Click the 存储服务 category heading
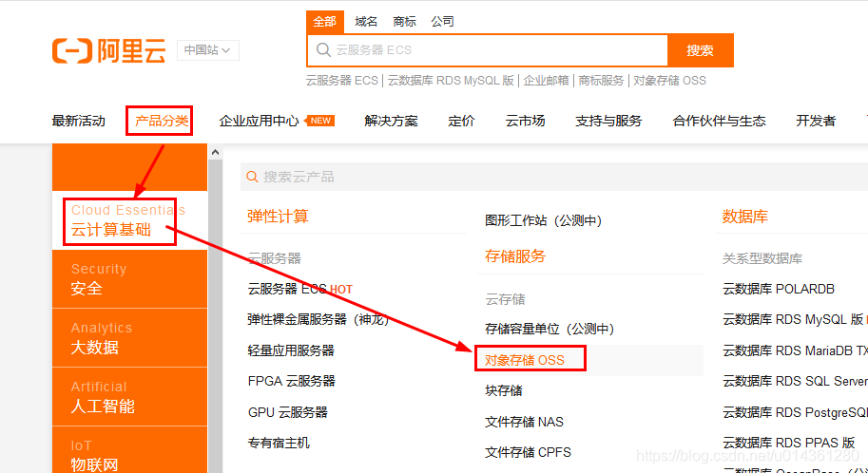868x473 pixels. (515, 256)
